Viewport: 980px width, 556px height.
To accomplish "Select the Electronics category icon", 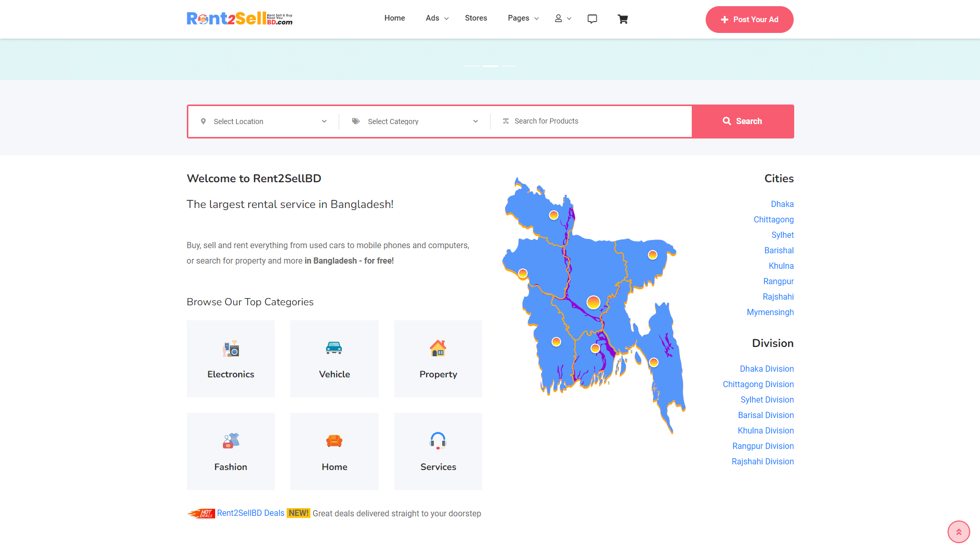I will tap(231, 349).
